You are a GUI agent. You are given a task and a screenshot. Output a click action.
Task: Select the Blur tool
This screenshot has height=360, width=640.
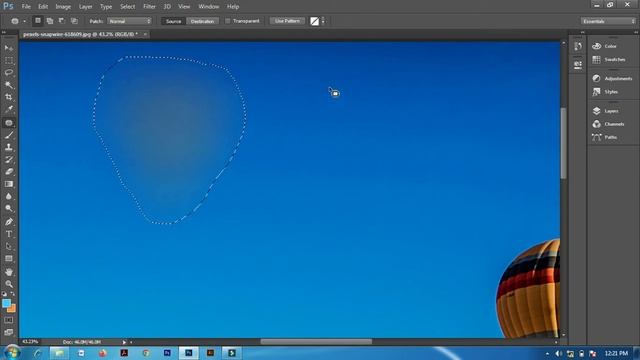pyautogui.click(x=9, y=196)
